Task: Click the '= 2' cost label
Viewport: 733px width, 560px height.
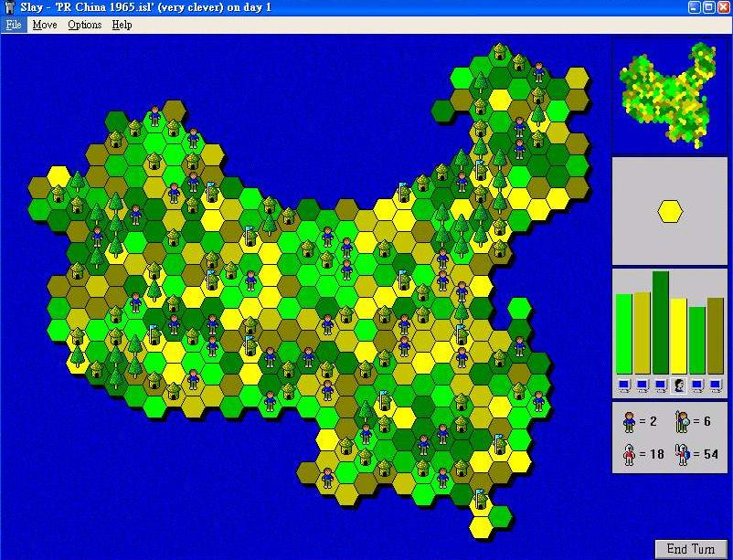Action: click(647, 422)
